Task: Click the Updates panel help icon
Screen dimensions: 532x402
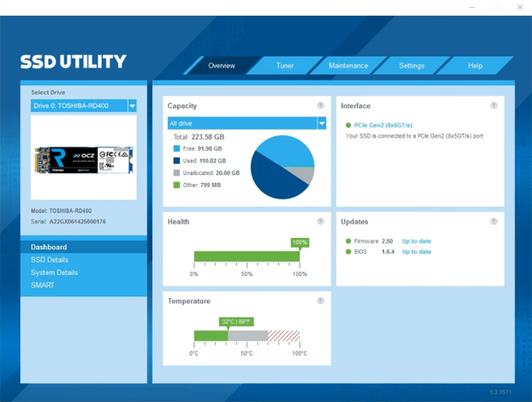Action: [494, 222]
